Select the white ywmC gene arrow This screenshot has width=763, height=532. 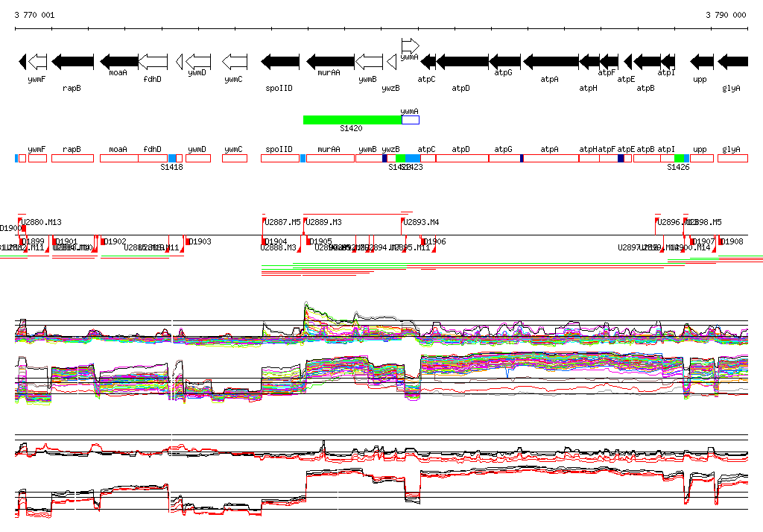pyautogui.click(x=235, y=62)
